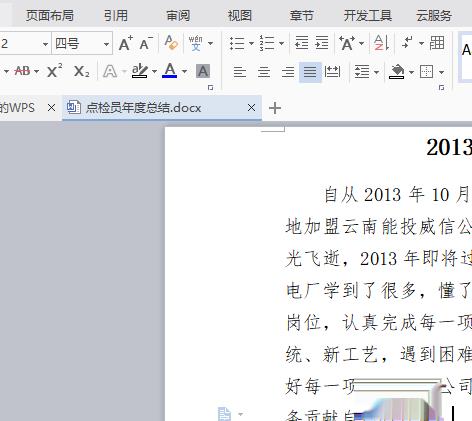472x421 pixels.
Task: Expand the highlight color dropdown arrow
Action: 154,71
